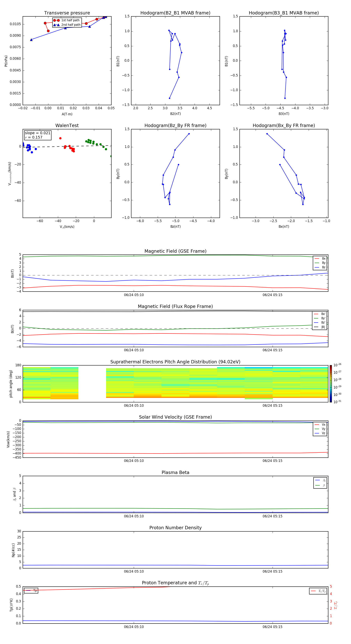Click the 'Hodogram(Bz_By FR frame)' title
The width and height of the screenshot is (351, 644).
pos(175,125)
